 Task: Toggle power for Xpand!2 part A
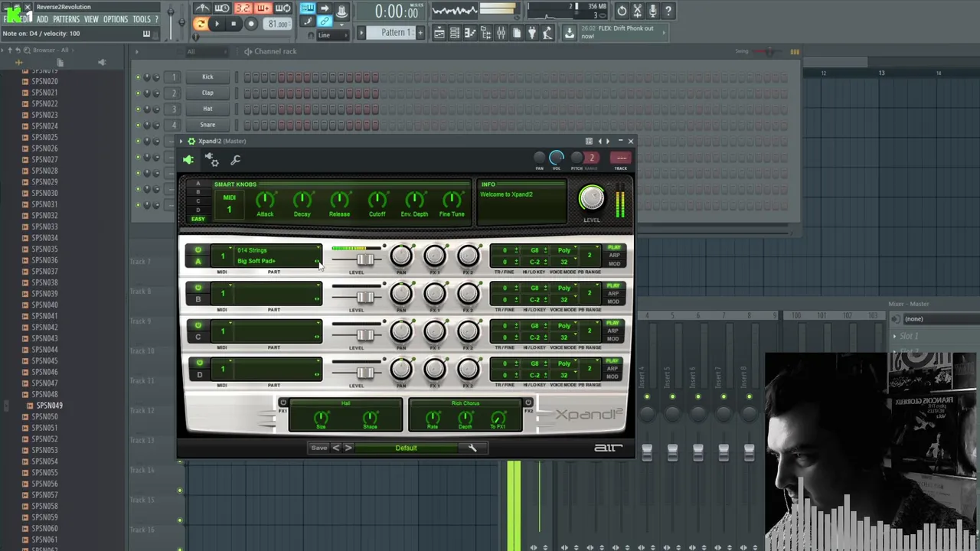click(x=198, y=250)
